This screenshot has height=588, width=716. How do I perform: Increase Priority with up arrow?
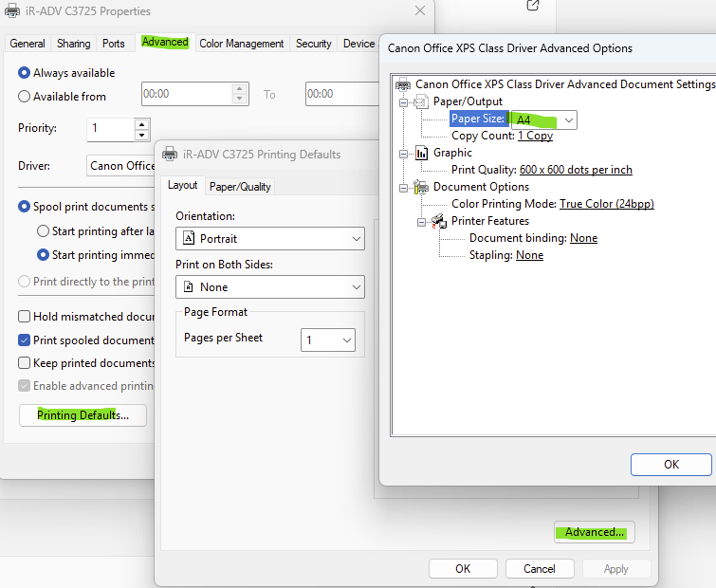point(142,124)
